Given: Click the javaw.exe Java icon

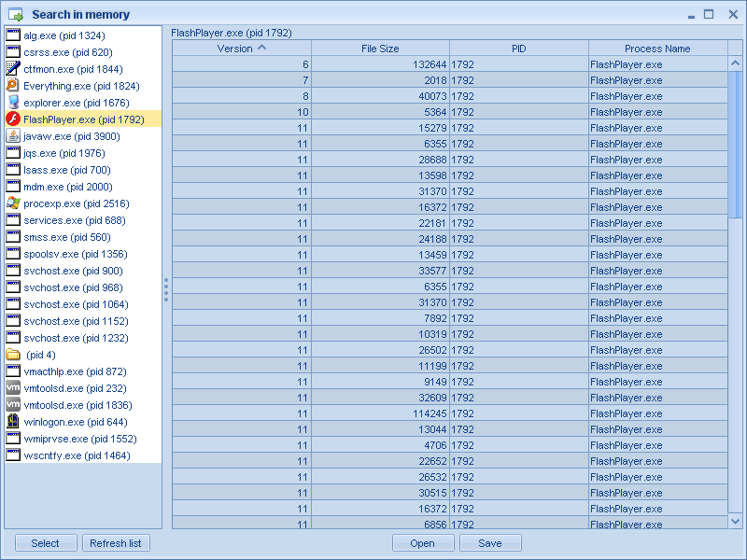Looking at the screenshot, I should point(13,136).
